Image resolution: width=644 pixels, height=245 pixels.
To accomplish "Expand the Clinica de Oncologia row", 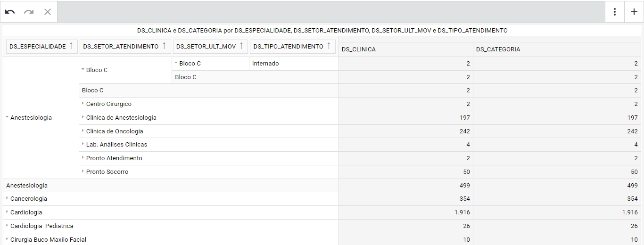I will (x=83, y=131).
